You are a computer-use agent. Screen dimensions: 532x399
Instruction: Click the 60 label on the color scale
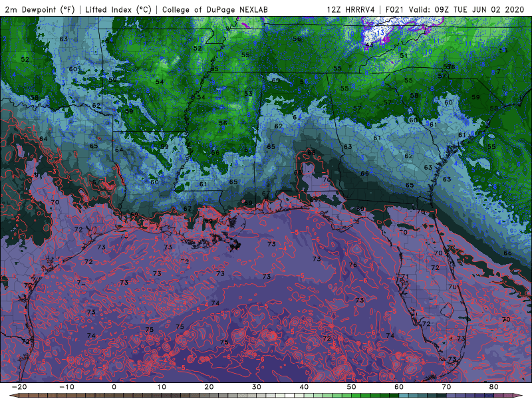[x=399, y=387]
